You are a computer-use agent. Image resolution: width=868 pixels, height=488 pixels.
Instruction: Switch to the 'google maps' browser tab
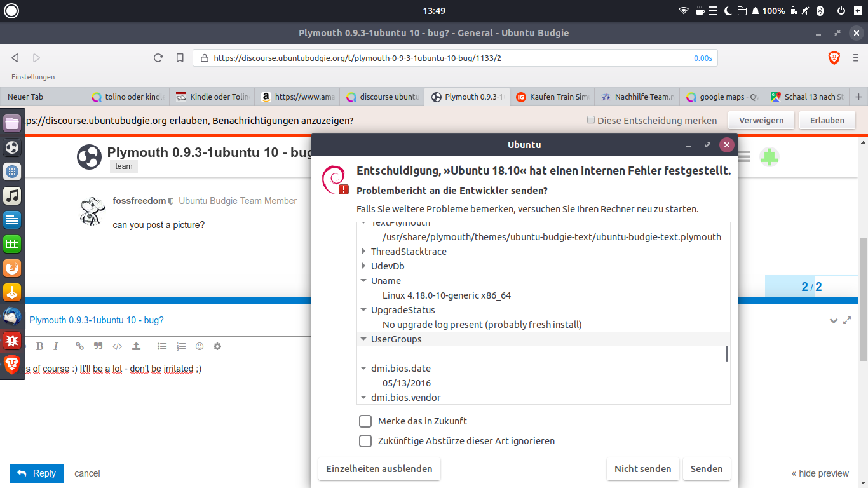(722, 97)
